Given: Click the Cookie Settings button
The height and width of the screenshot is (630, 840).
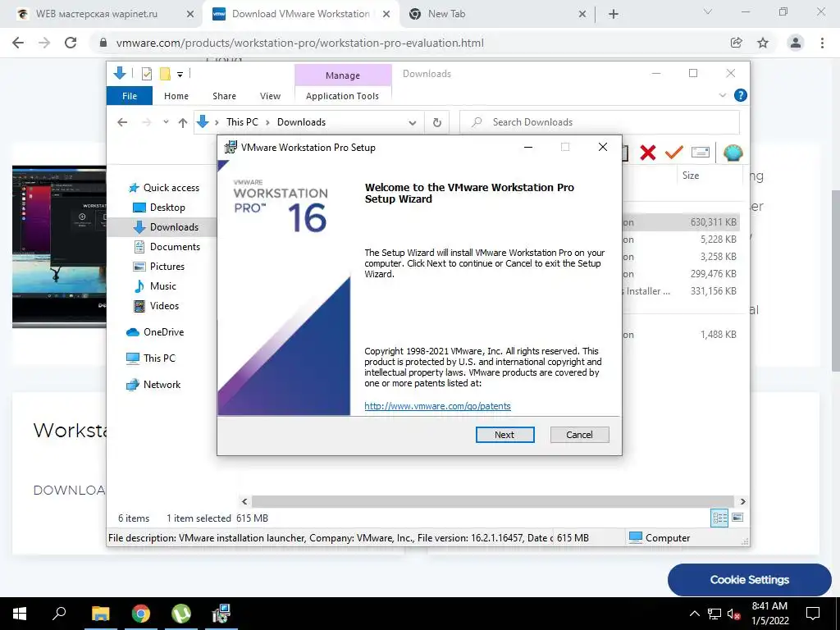Looking at the screenshot, I should click(749, 580).
